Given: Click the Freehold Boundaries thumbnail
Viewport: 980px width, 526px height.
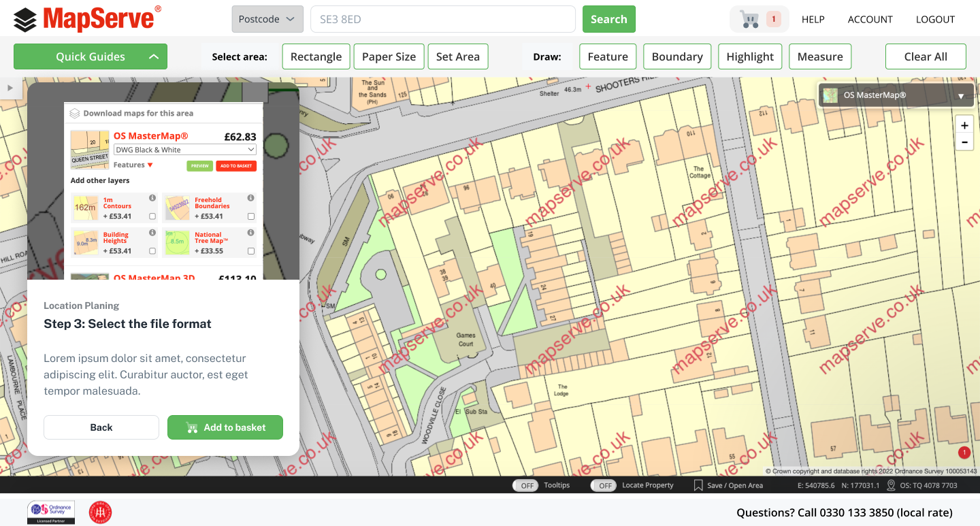Looking at the screenshot, I should 178,207.
